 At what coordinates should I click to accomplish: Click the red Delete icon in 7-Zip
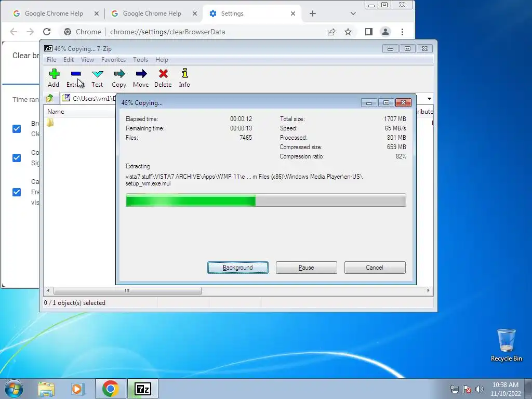pyautogui.click(x=163, y=78)
